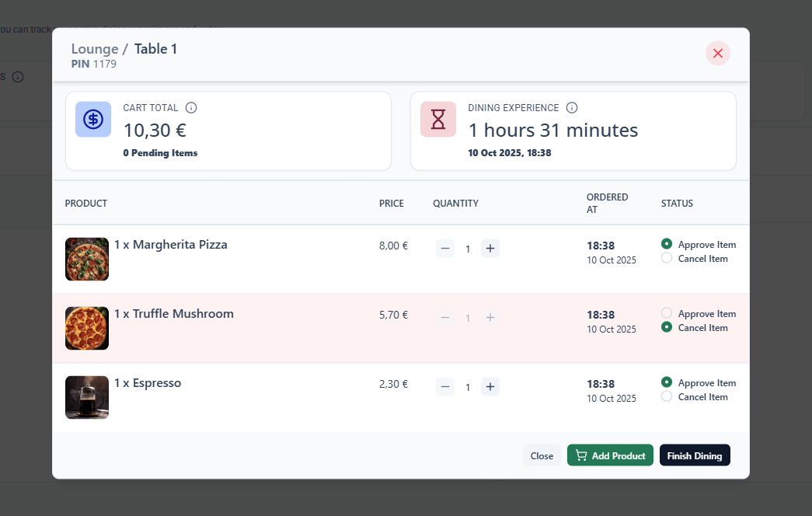Screen dimensions: 812x516
Task: Increase Margherita Pizza quantity with plus
Action: pos(490,249)
